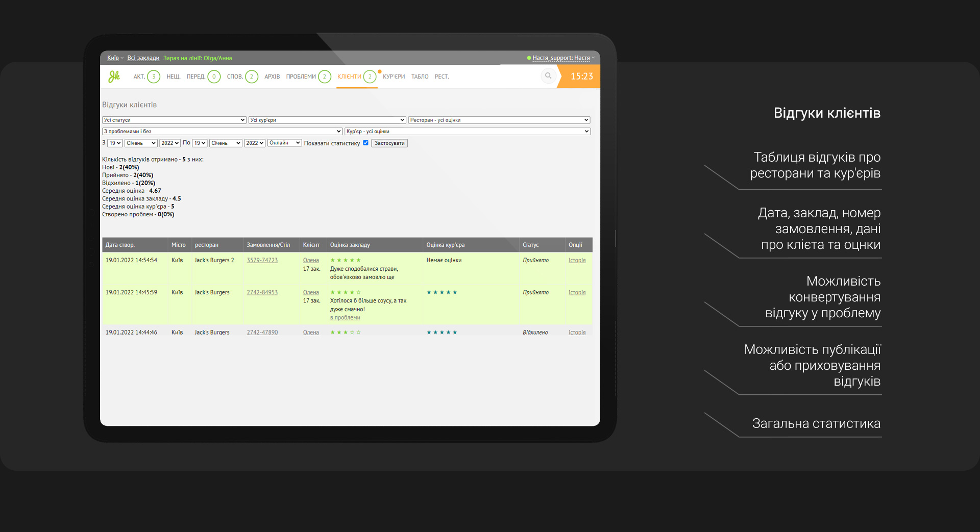Open the Кур'єр - усі оцінки dropdown
The image size is (980, 532).
[x=468, y=131]
